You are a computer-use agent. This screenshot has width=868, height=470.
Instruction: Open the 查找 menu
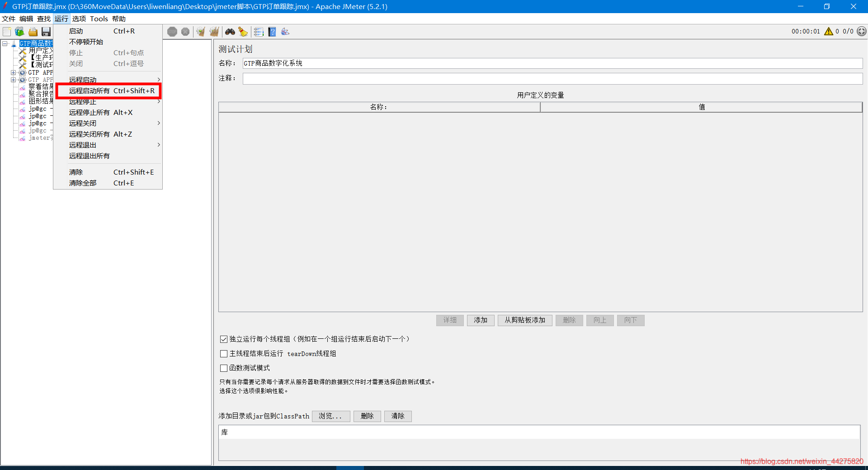[x=44, y=19]
